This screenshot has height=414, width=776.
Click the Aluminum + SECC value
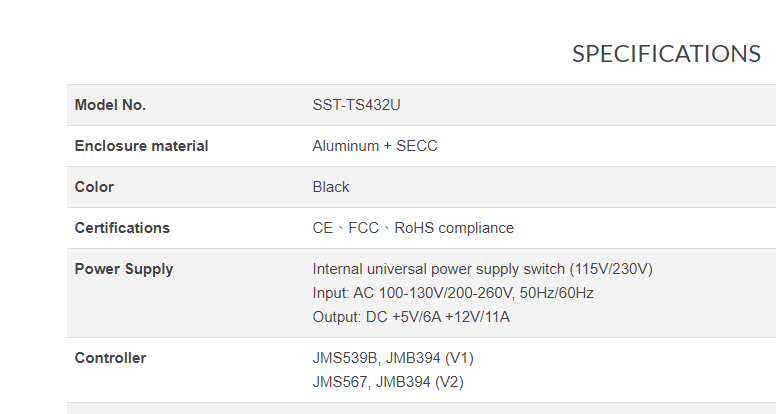375,146
